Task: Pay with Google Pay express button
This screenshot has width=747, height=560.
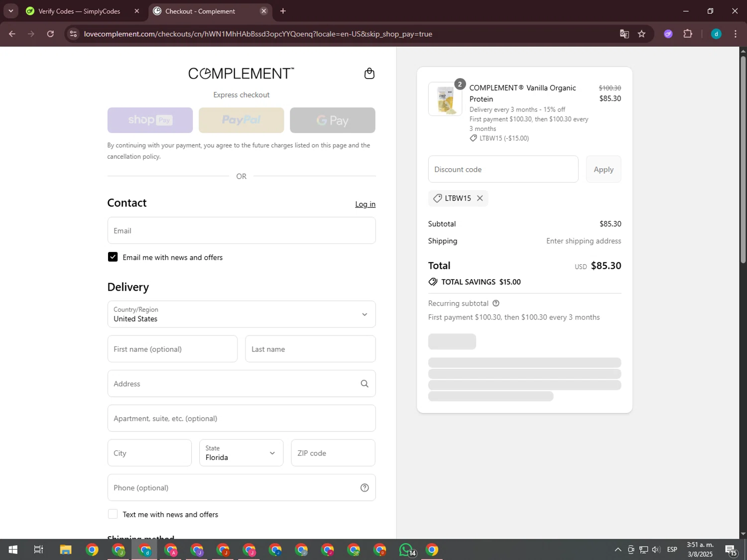Action: click(x=333, y=120)
